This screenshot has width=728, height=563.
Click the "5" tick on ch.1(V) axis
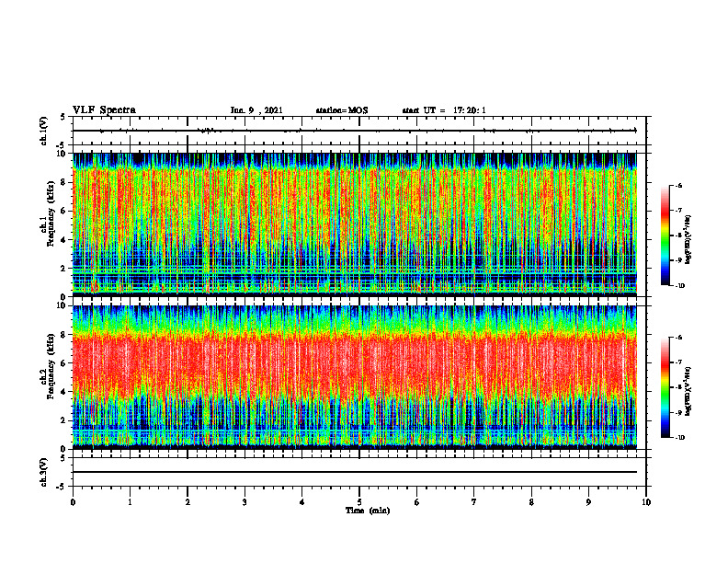[x=63, y=118]
